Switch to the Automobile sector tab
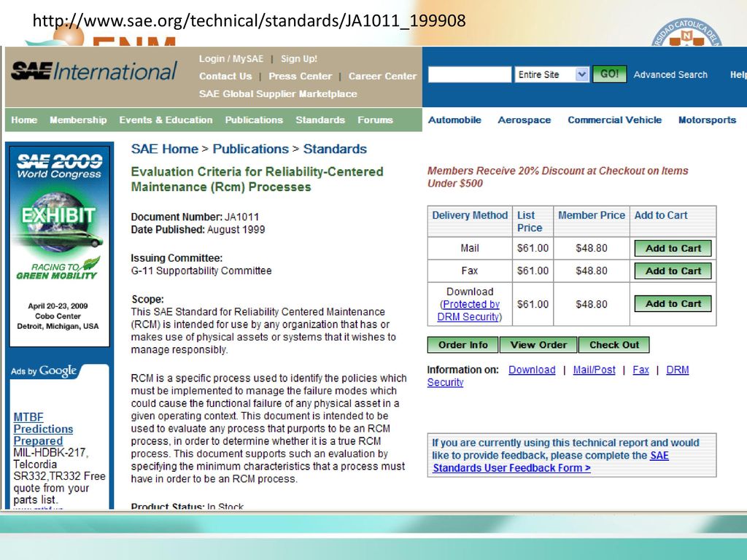This screenshot has width=747, height=560. (454, 120)
